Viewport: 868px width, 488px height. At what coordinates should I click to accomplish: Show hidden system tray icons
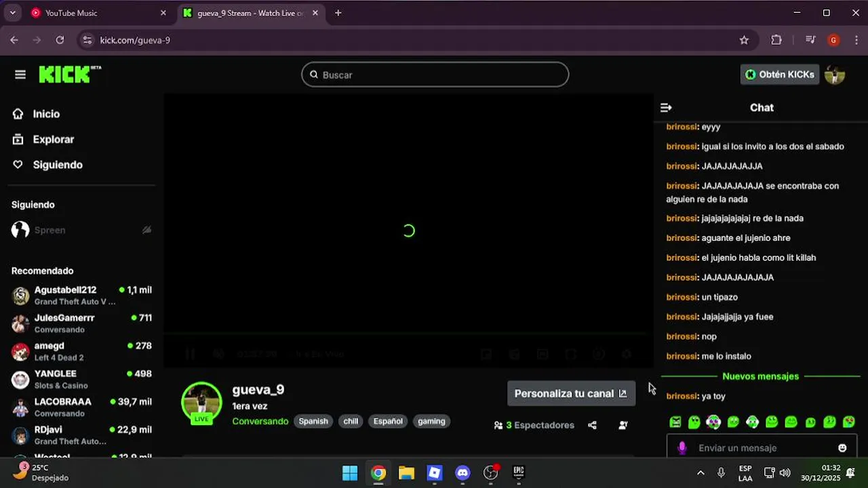point(701,472)
